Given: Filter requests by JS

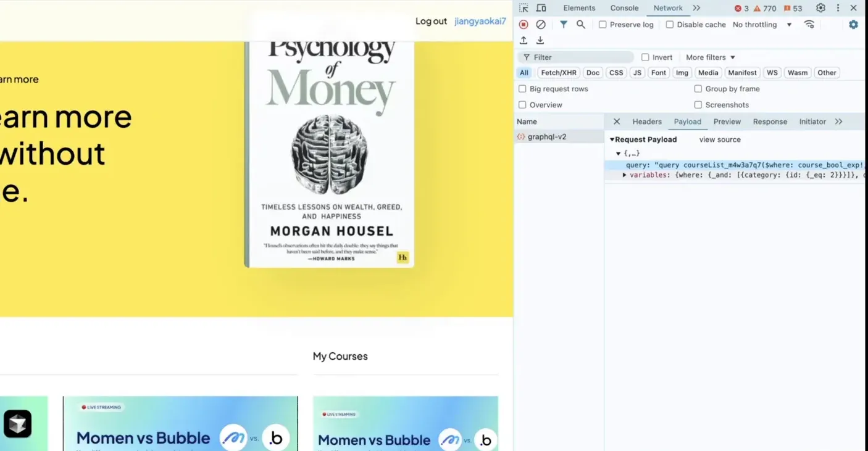Looking at the screenshot, I should click(x=637, y=73).
